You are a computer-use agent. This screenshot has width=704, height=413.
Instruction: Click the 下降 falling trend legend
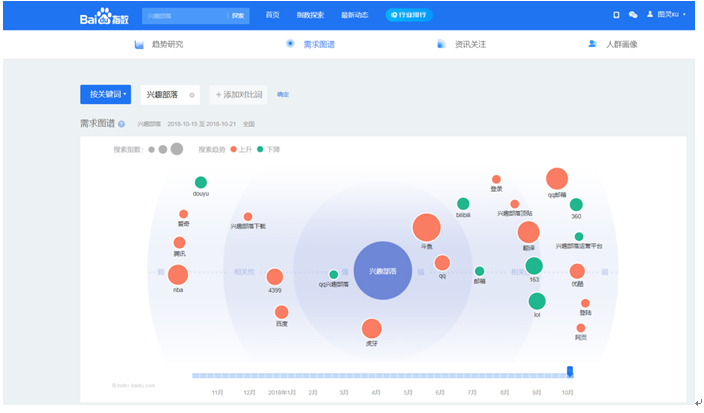pos(268,149)
